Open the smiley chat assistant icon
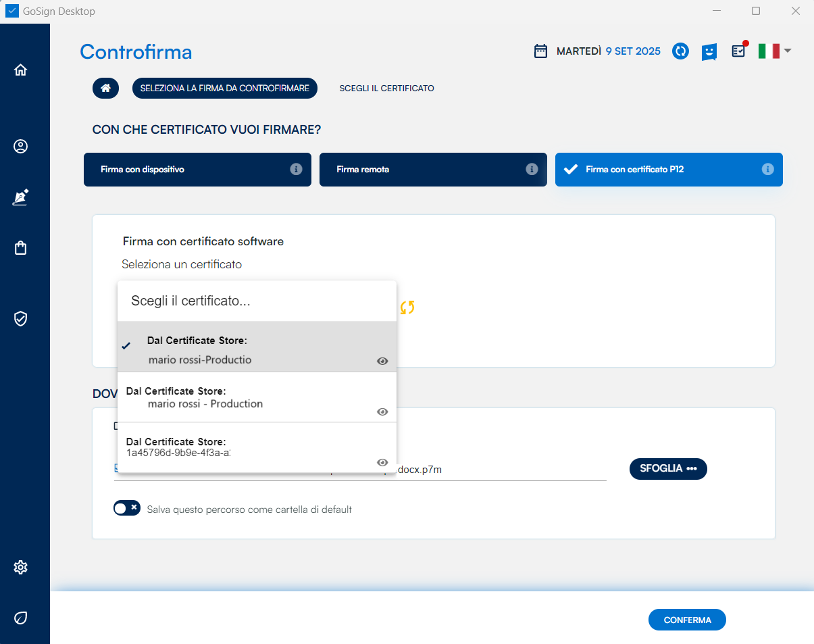This screenshot has height=644, width=814. pos(709,52)
